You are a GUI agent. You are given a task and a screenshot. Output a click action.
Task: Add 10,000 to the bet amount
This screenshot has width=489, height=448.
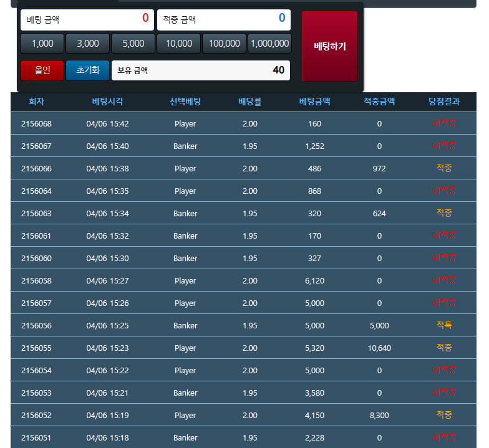point(179,44)
